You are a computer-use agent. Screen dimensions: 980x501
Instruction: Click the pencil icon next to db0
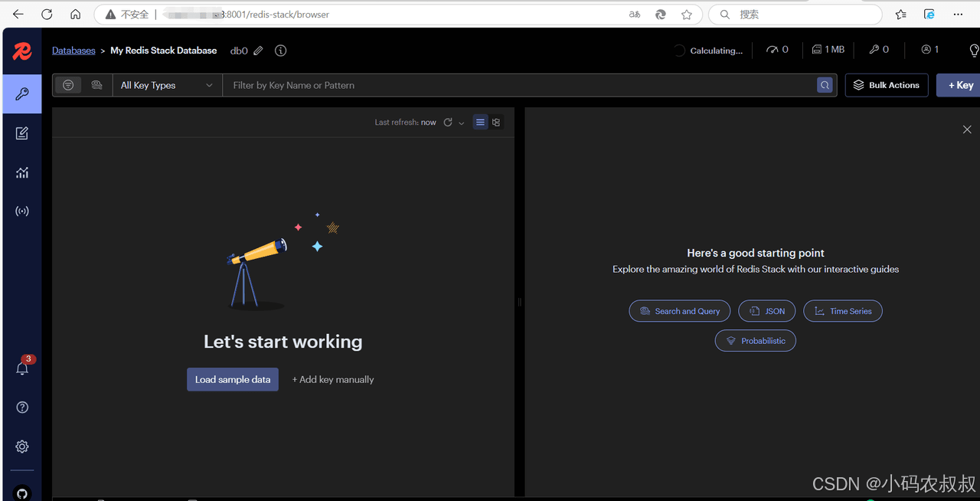point(258,51)
